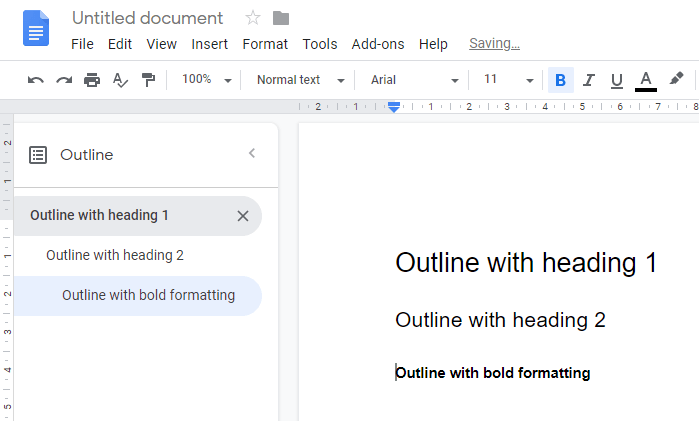
Task: Open the Add-ons menu
Action: (378, 44)
